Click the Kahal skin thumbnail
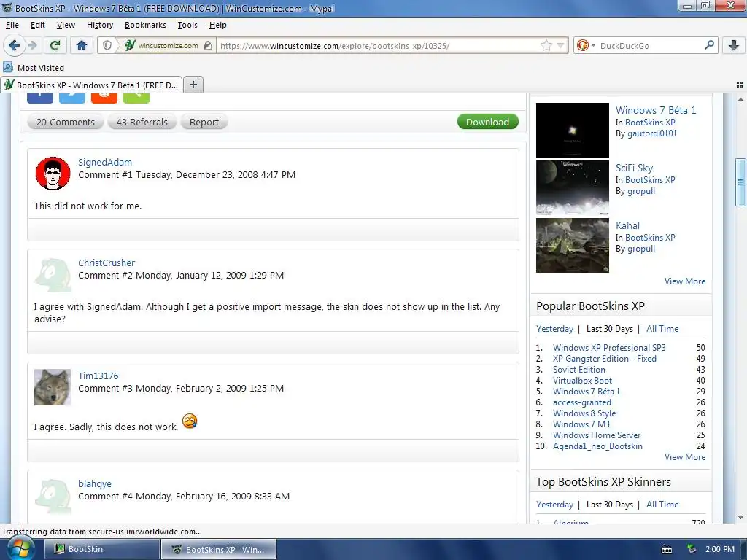The image size is (747, 560). (x=572, y=245)
